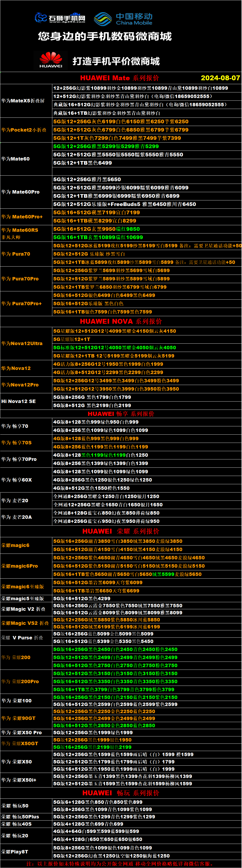242x868 pixels.
Task: Click the 5G版12+256G黑色1999绿色1999 row
Action: pos(147,733)
